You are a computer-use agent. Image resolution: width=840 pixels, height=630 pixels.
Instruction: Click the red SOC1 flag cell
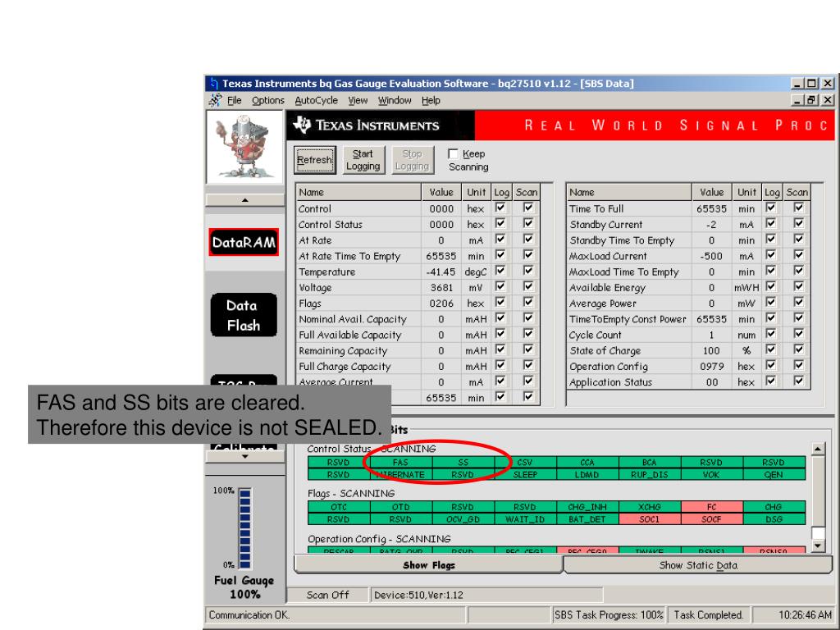650,519
